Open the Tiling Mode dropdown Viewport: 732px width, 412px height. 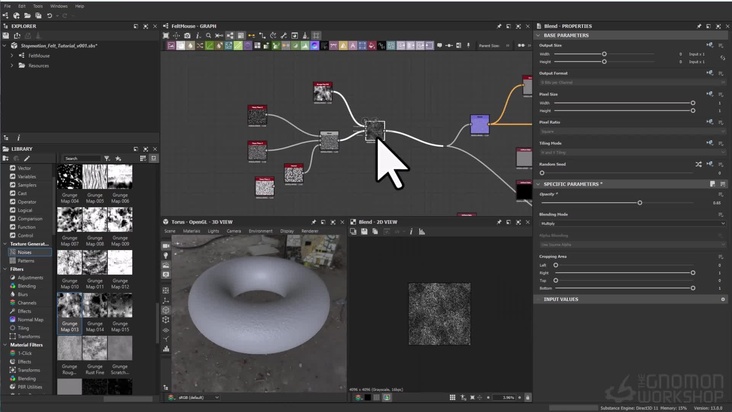click(x=630, y=152)
